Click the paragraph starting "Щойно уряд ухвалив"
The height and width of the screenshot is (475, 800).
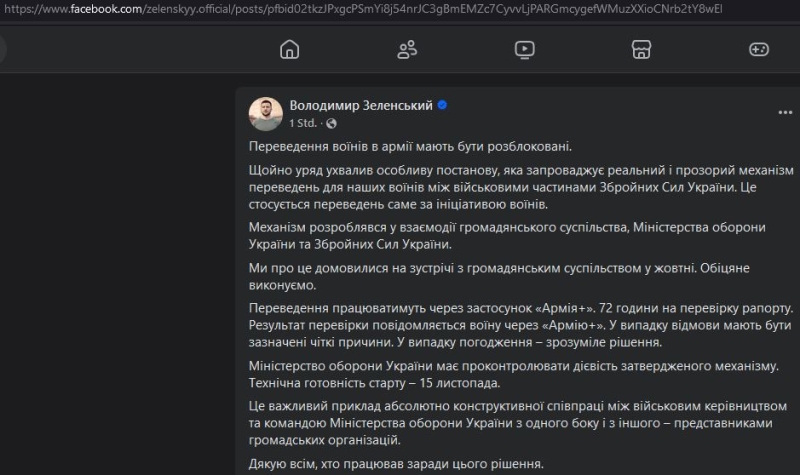[x=507, y=187]
